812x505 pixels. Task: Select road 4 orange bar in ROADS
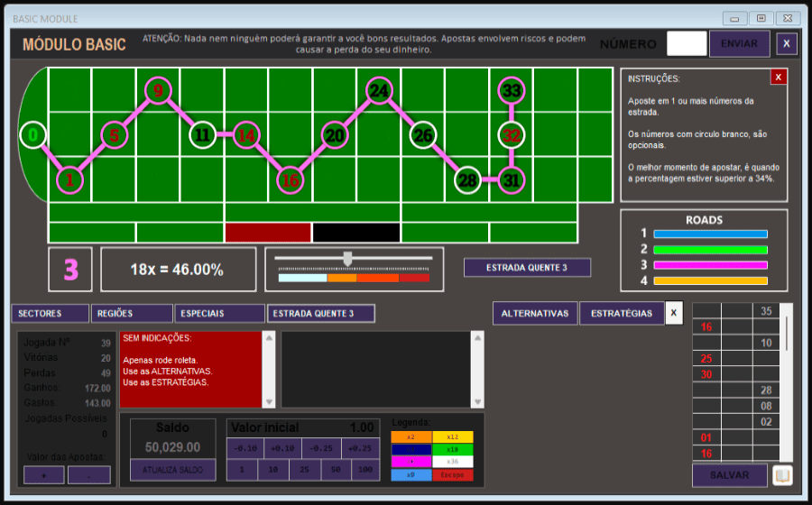(710, 281)
